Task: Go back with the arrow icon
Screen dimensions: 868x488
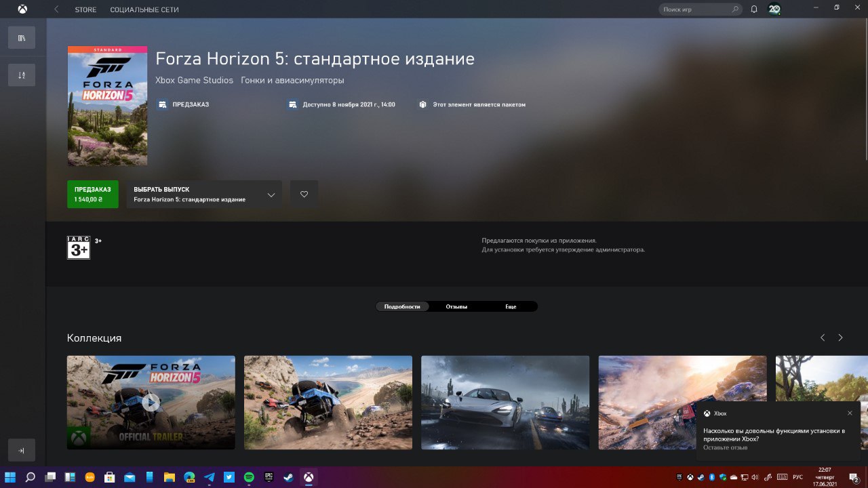Action: click(x=56, y=9)
